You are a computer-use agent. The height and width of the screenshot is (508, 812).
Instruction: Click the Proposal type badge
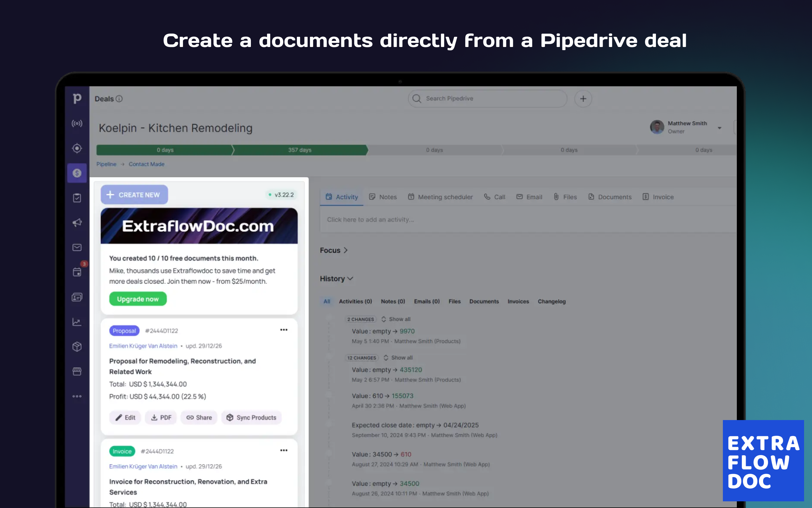(x=124, y=331)
